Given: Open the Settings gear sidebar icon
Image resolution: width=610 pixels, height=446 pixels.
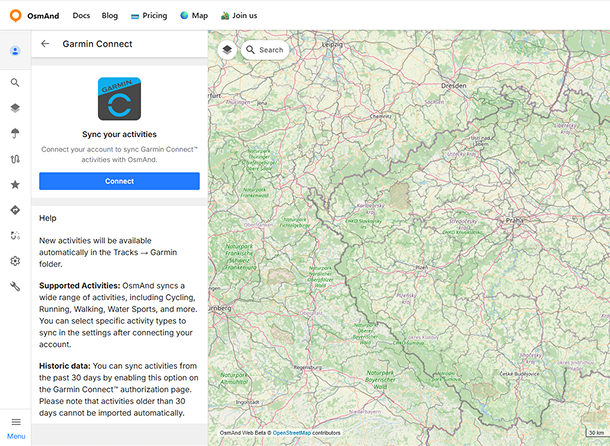Looking at the screenshot, I should pos(15,261).
